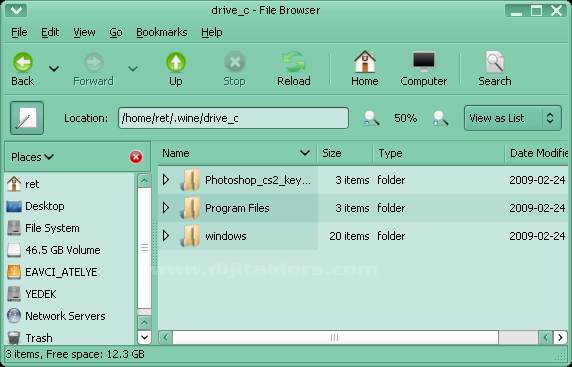The height and width of the screenshot is (367, 572).
Task: Click the Program Files row folder type
Action: [391, 208]
